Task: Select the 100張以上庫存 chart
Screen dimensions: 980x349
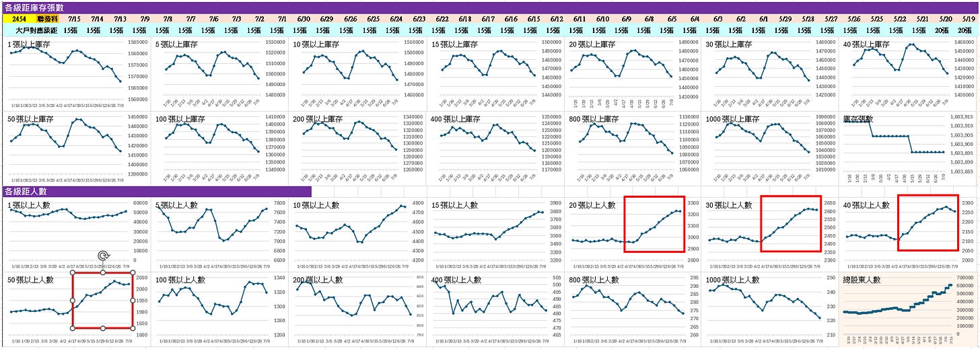Action: (221, 148)
